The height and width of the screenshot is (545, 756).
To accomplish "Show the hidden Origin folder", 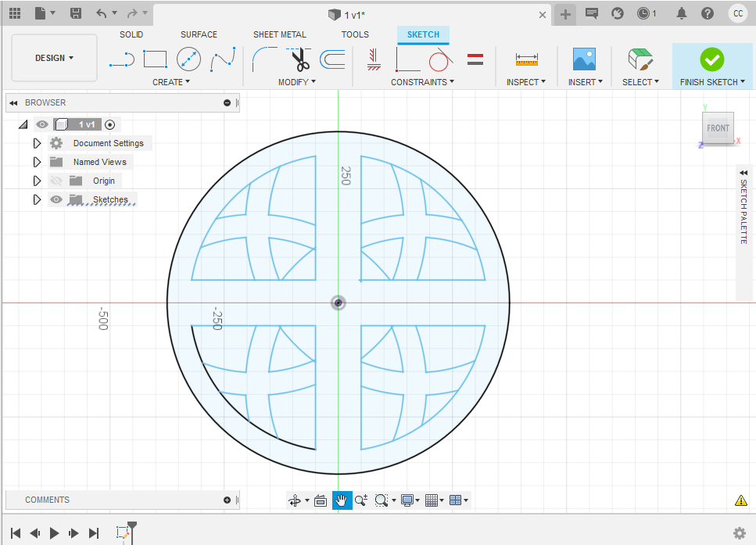I will coord(56,181).
